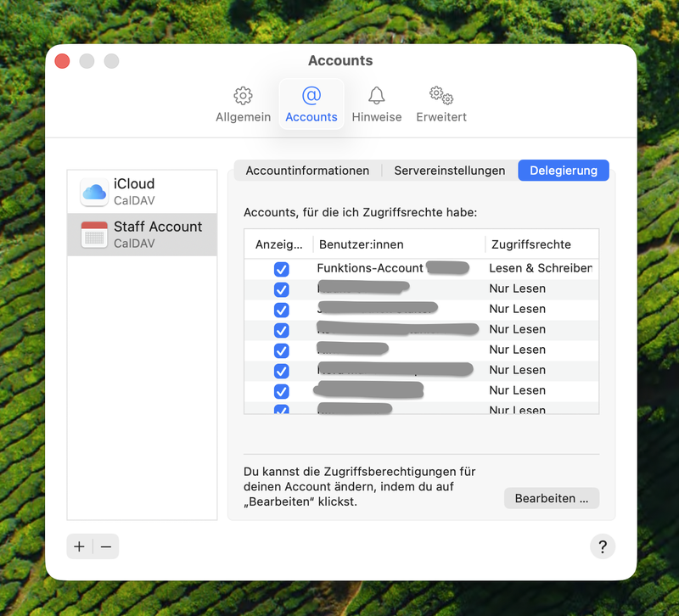Open the Hinweise bell icon
Image resolution: width=679 pixels, height=616 pixels.
point(376,95)
